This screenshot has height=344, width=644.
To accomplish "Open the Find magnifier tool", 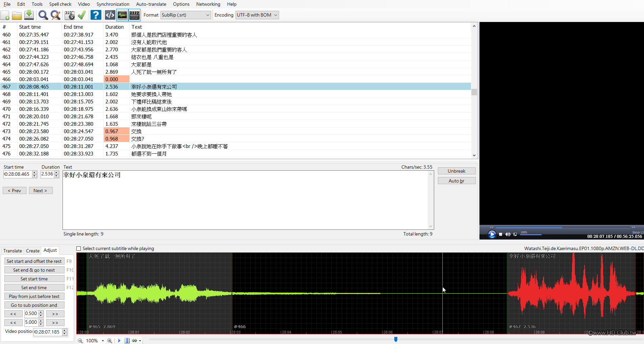I will [x=43, y=15].
